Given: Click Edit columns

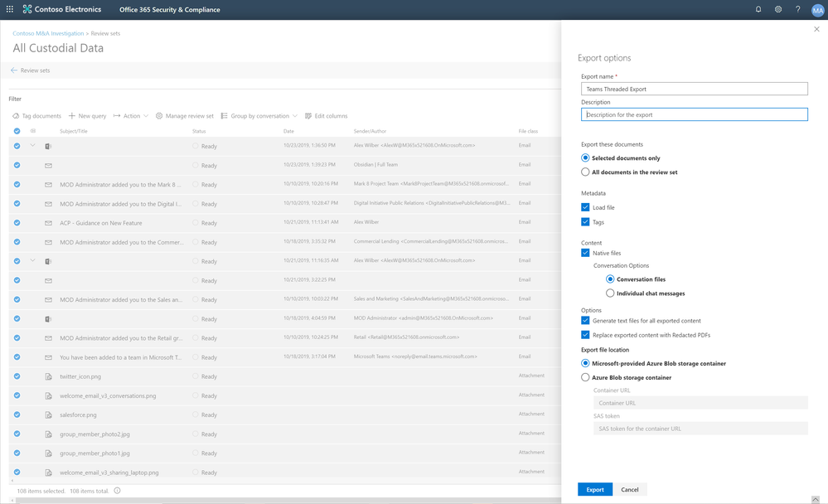Looking at the screenshot, I should point(326,116).
